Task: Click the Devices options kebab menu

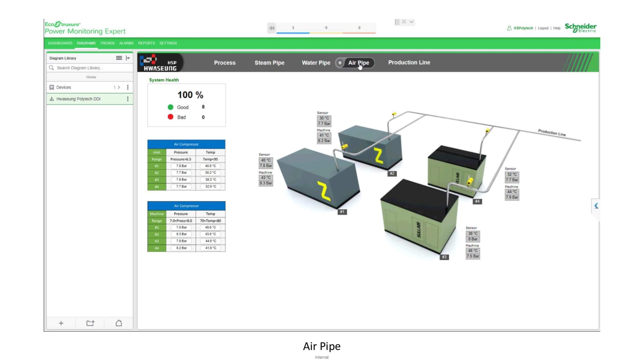Action: tap(128, 87)
